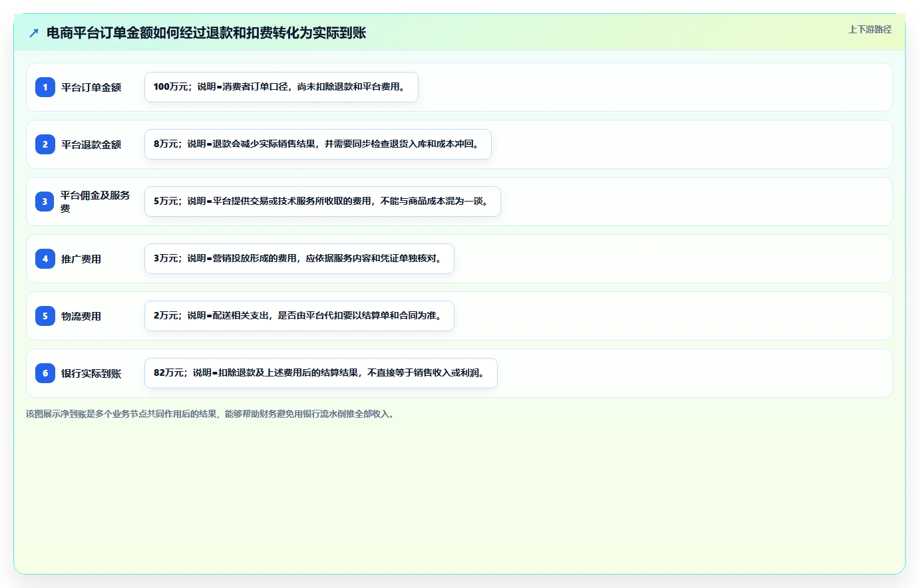Click the step 6 number badge
This screenshot has width=919, height=588.
tap(45, 373)
